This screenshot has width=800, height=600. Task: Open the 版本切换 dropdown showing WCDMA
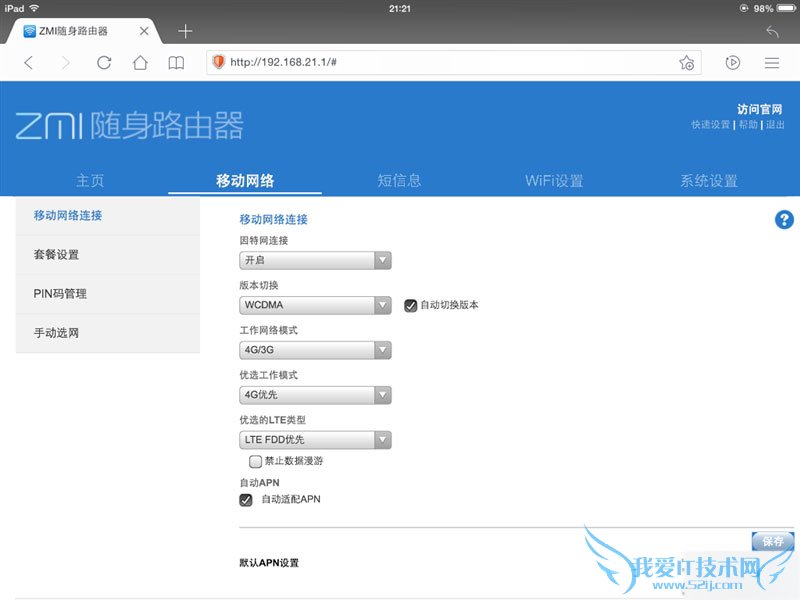(x=315, y=305)
